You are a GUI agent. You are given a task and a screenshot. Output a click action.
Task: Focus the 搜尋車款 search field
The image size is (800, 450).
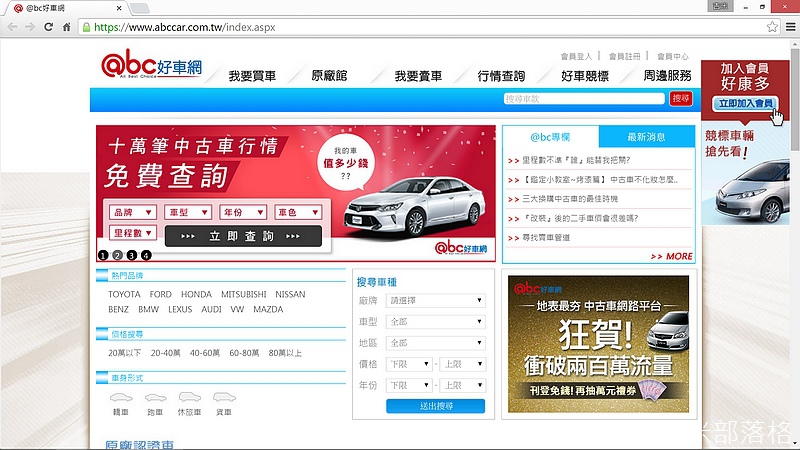(584, 98)
